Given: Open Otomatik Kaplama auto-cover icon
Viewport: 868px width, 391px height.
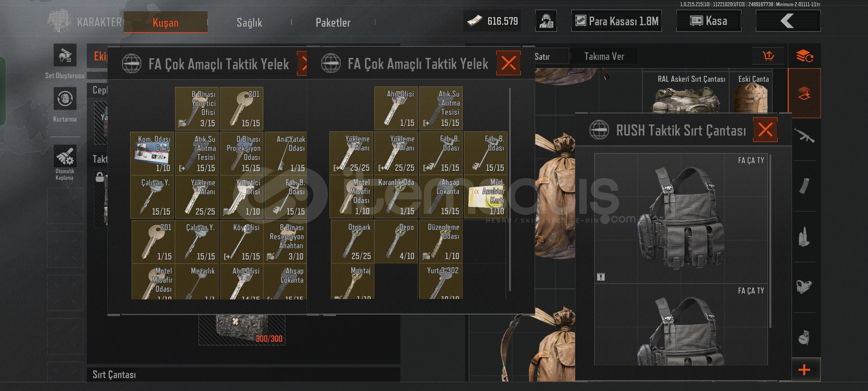Looking at the screenshot, I should (x=65, y=156).
